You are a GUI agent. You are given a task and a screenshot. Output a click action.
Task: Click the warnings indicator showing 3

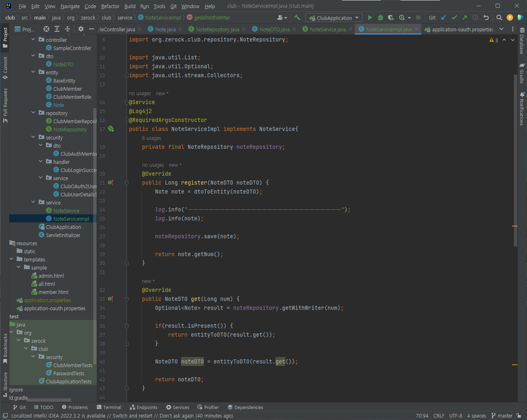pyautogui.click(x=494, y=40)
